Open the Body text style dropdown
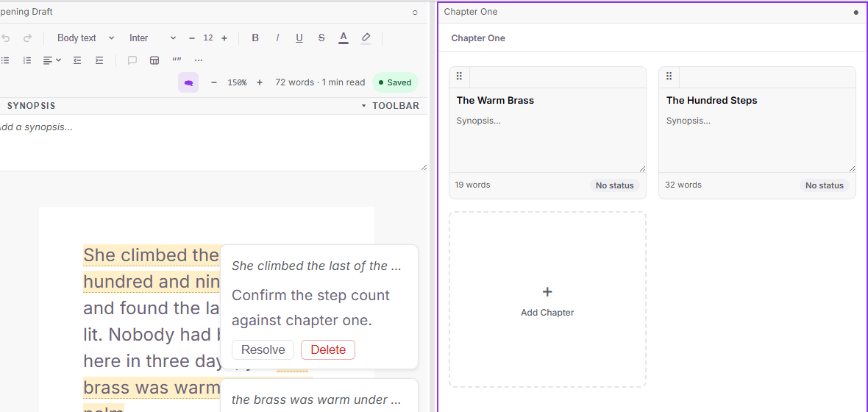This screenshot has width=868, height=412. pyautogui.click(x=85, y=38)
